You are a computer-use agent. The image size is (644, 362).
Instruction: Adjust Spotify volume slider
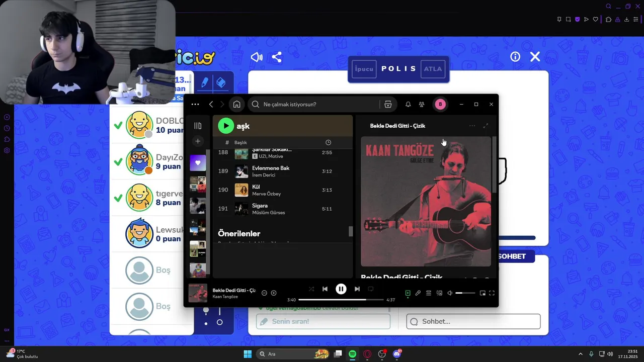tap(465, 293)
